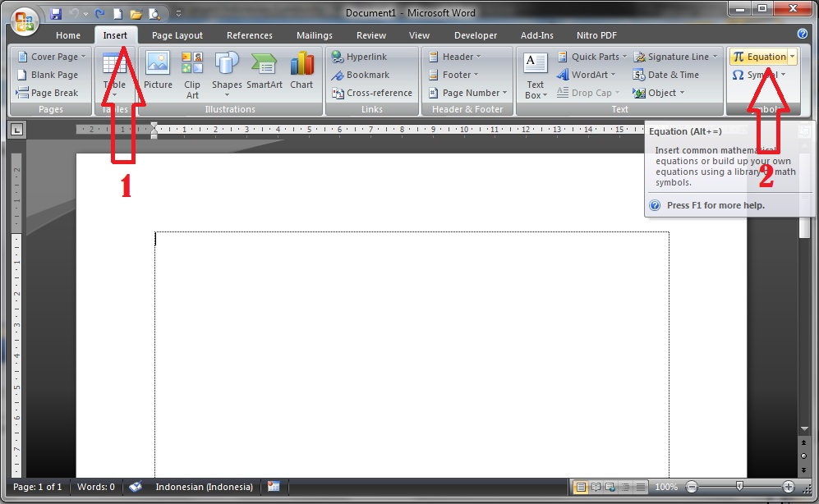Save the document from Quick Access Toolbar
The image size is (819, 504).
[x=56, y=14]
